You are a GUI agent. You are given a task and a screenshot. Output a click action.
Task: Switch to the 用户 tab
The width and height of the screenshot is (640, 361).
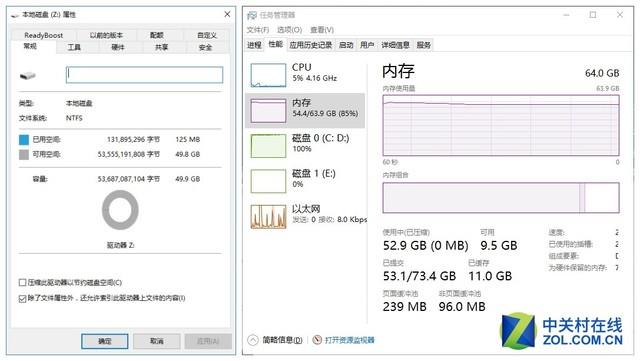pyautogui.click(x=367, y=45)
